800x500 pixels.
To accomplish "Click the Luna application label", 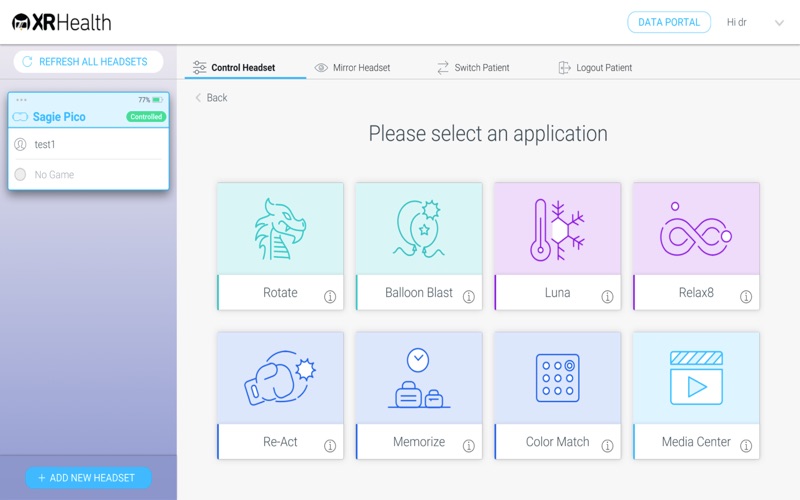I will (557, 292).
